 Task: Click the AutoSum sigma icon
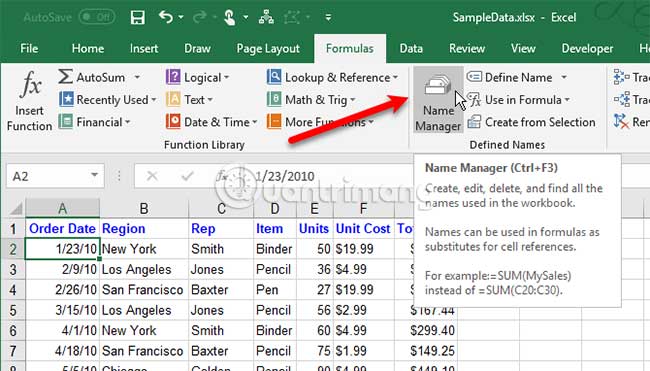click(65, 77)
